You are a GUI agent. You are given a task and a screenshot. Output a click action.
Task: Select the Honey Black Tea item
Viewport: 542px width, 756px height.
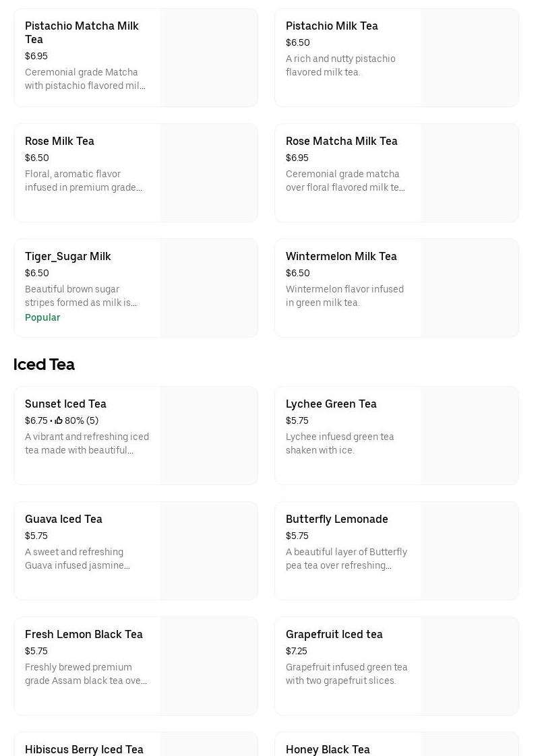[x=328, y=749]
